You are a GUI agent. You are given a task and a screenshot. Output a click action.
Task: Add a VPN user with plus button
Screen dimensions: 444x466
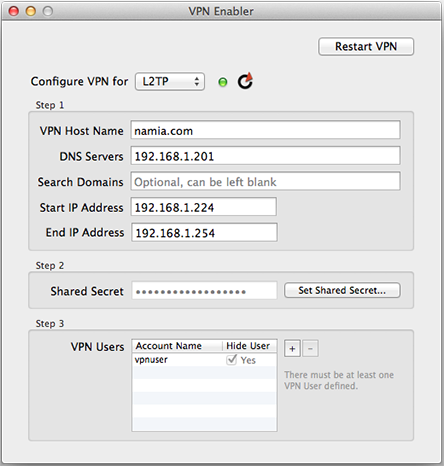[x=292, y=349]
